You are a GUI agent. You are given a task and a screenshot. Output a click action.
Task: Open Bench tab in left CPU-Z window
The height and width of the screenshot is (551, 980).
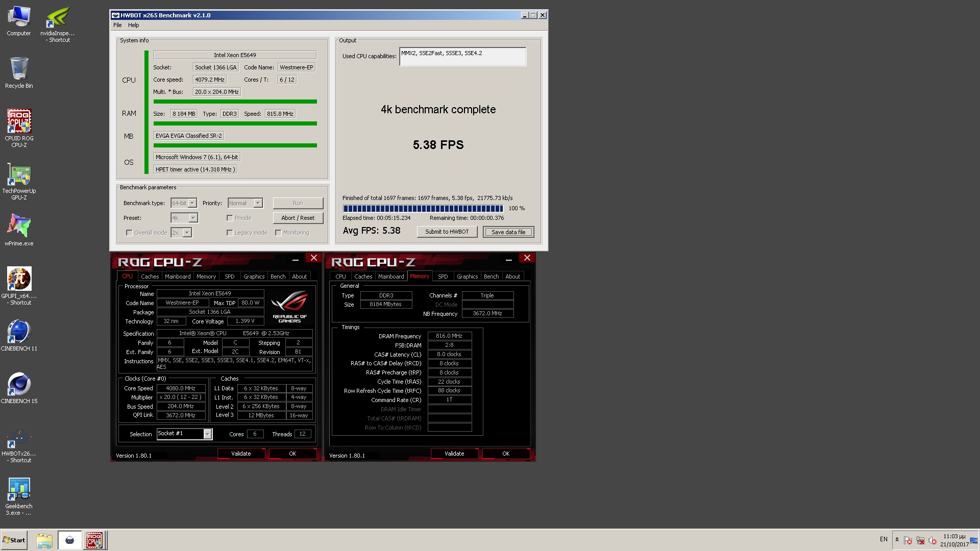[x=278, y=277]
